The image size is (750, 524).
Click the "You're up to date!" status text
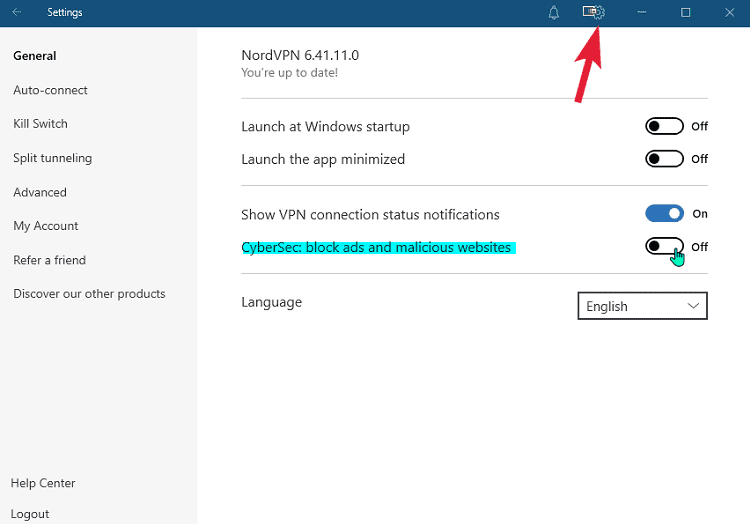[x=289, y=73]
